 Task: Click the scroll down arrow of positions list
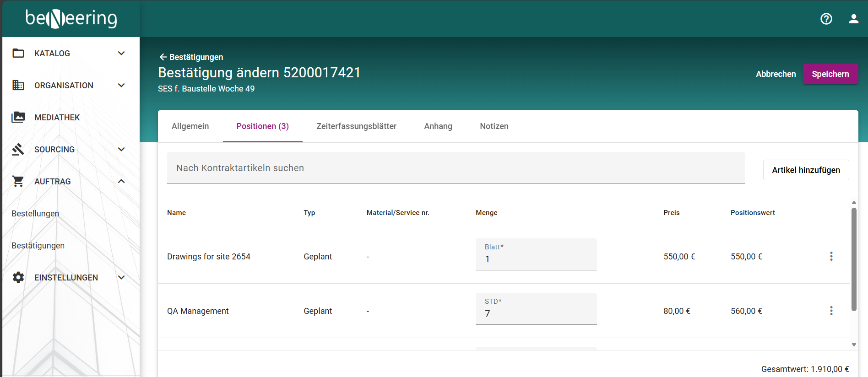[x=854, y=345]
